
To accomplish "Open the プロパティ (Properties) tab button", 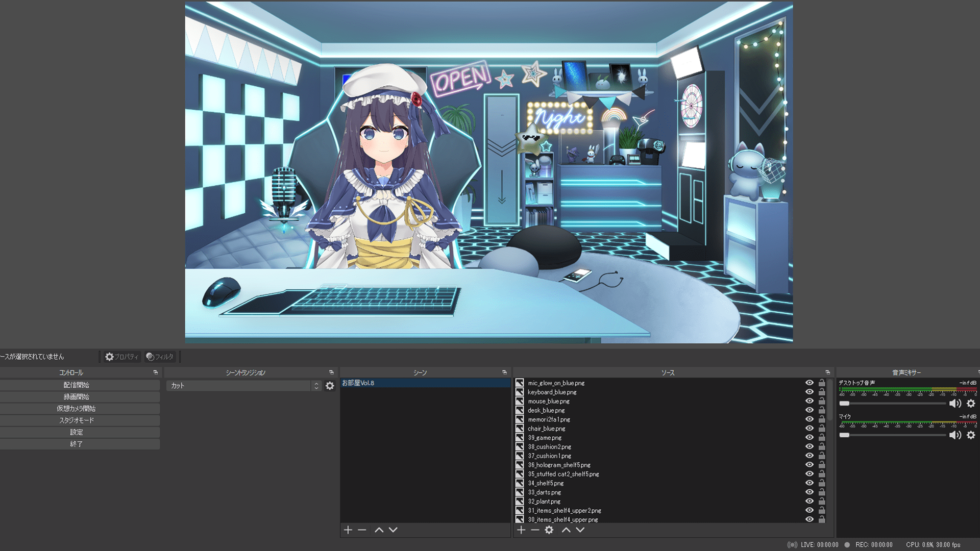I will (121, 357).
